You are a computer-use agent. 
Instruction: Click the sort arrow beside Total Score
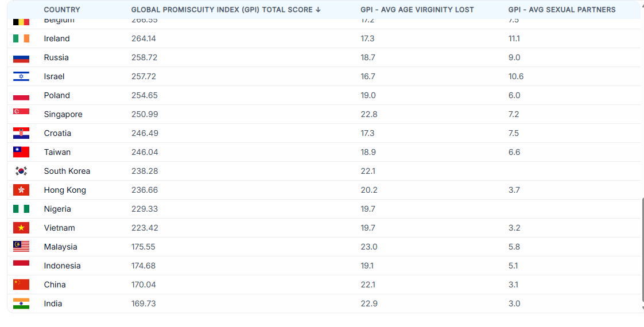(x=319, y=10)
